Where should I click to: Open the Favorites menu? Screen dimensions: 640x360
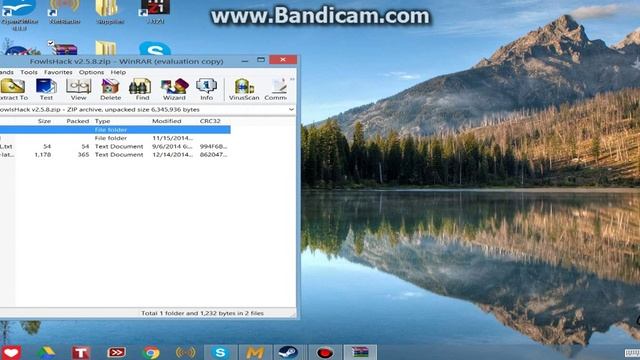58,72
